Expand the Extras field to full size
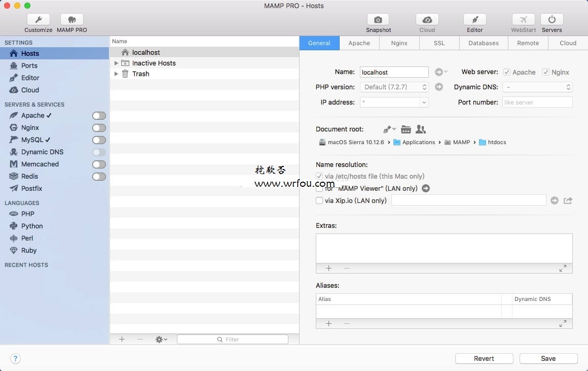The height and width of the screenshot is (371, 588). click(563, 268)
